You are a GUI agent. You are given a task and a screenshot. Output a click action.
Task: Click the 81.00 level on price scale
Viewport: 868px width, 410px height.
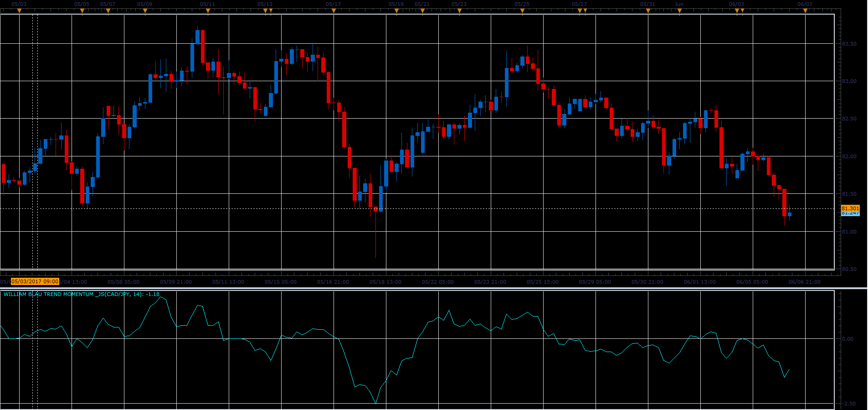point(849,232)
